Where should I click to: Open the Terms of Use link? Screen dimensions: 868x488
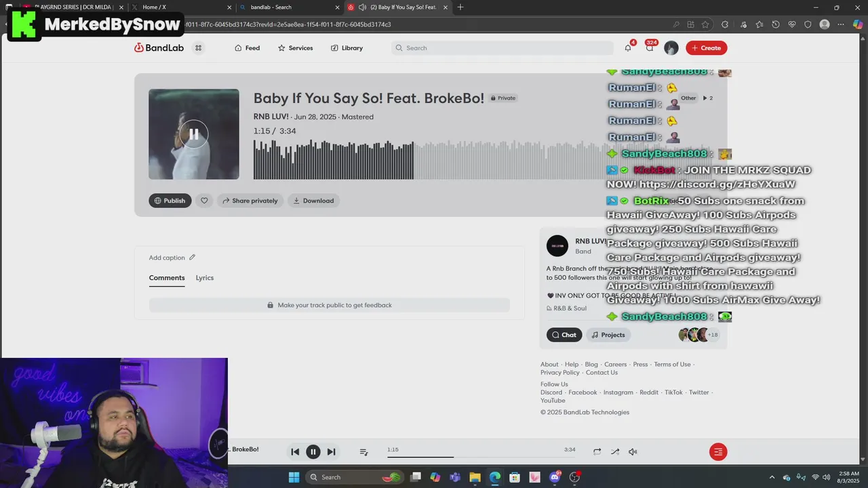tap(672, 365)
